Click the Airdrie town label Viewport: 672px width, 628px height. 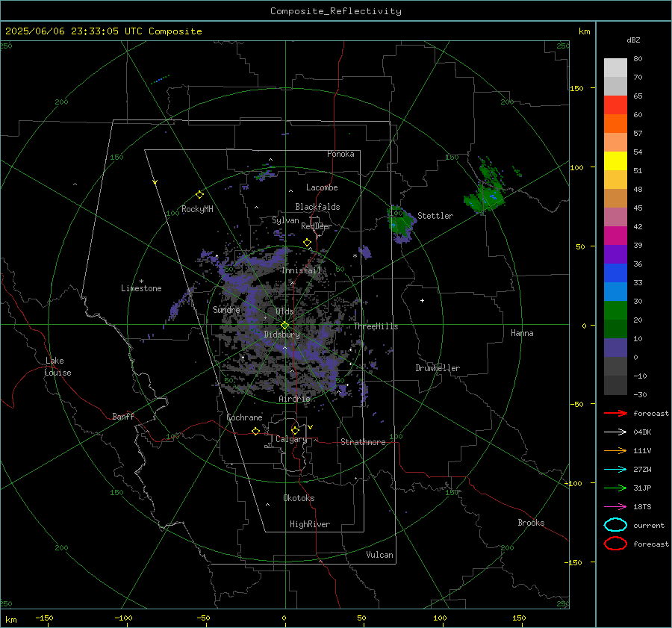click(x=294, y=399)
